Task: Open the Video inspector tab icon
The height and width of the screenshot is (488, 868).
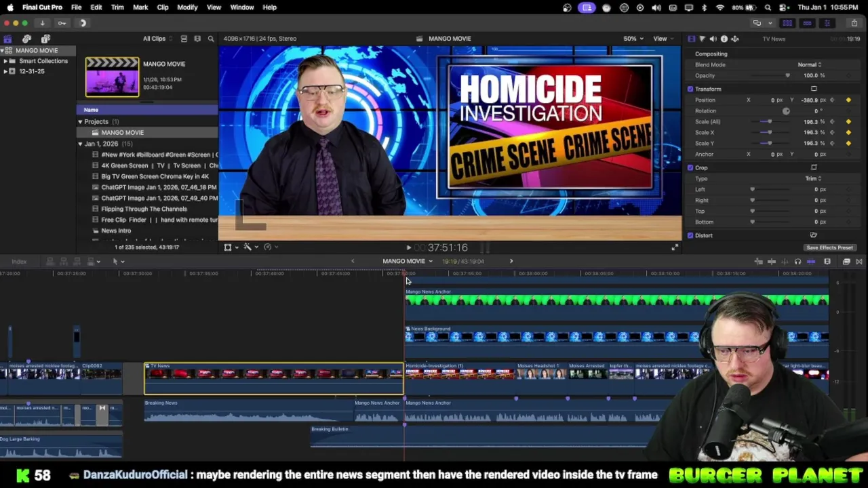Action: point(691,39)
